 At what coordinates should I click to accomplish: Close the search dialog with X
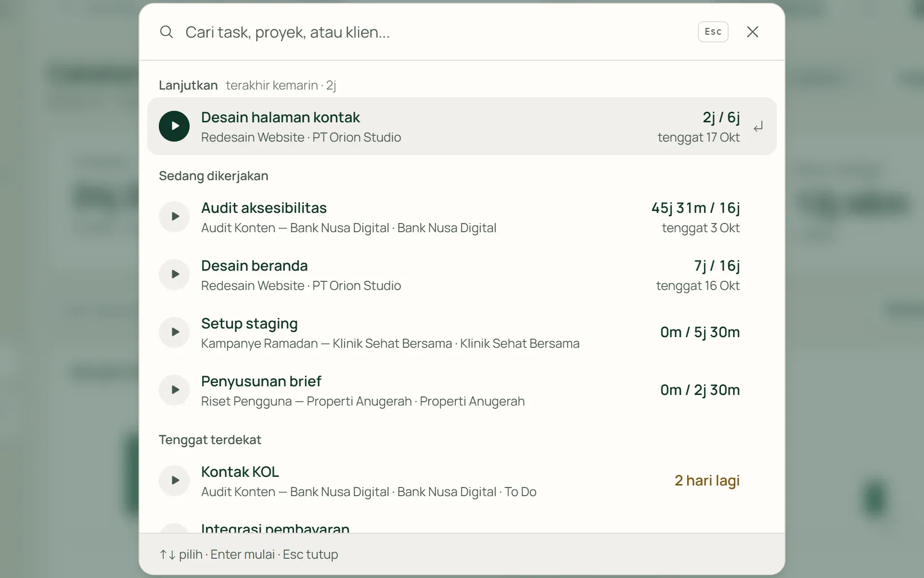(x=753, y=32)
